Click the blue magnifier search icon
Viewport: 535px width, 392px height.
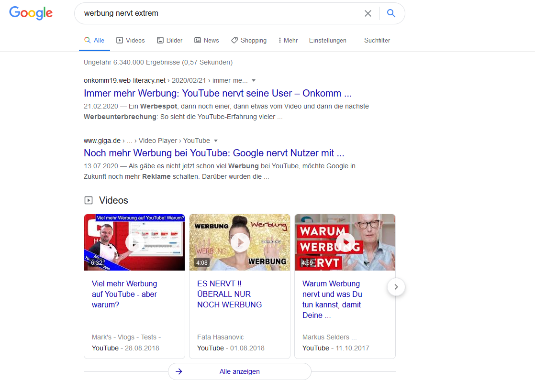point(391,13)
